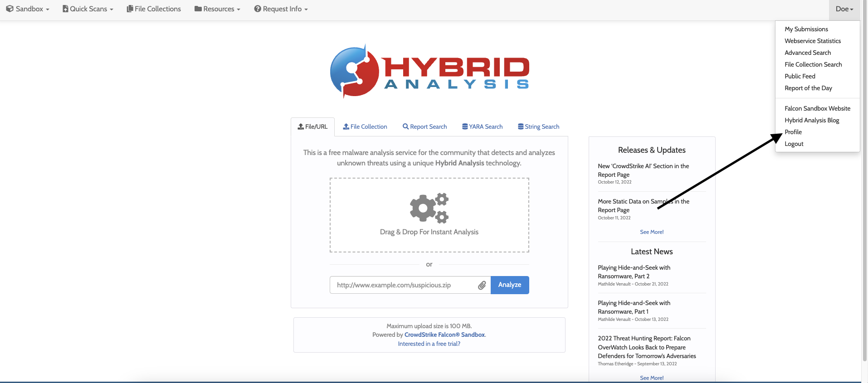Click the YARA Search stack icon

tap(465, 126)
